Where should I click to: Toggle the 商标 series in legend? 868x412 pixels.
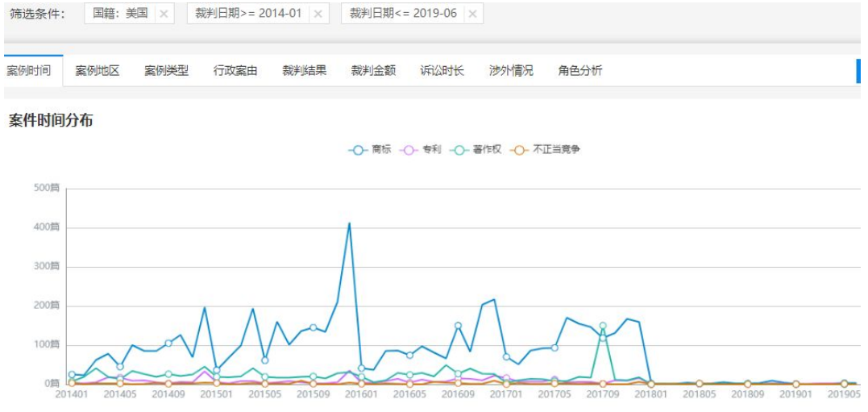[x=370, y=149]
